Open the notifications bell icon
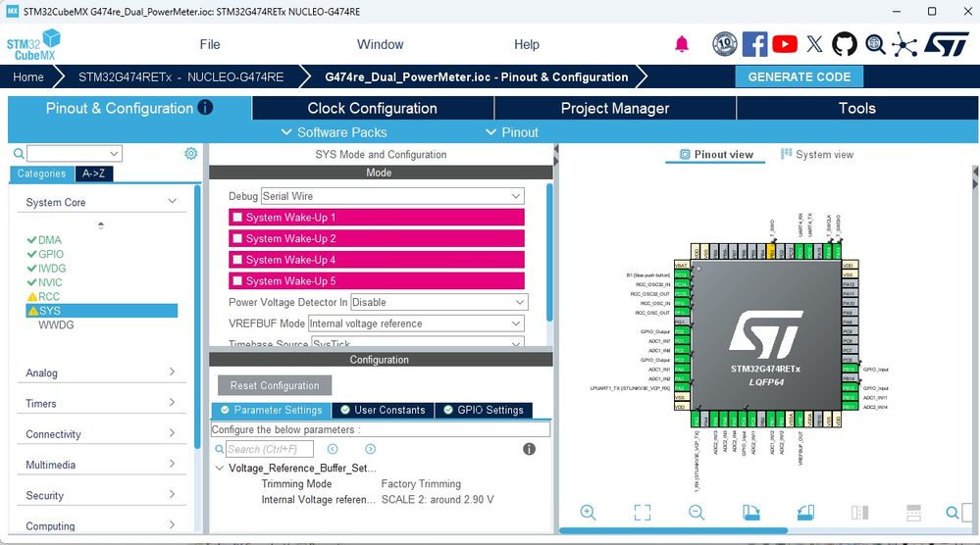The height and width of the screenshot is (545, 980). (682, 44)
